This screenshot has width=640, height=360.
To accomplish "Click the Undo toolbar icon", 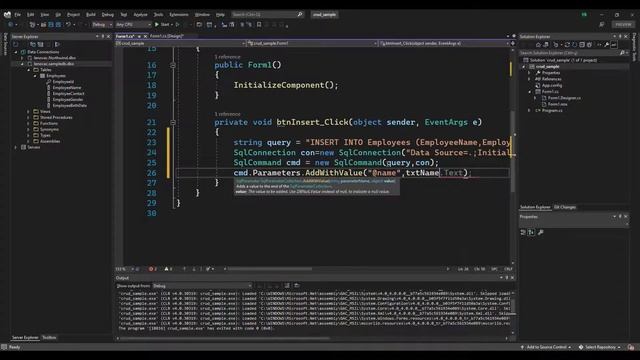I will pos(68,24).
